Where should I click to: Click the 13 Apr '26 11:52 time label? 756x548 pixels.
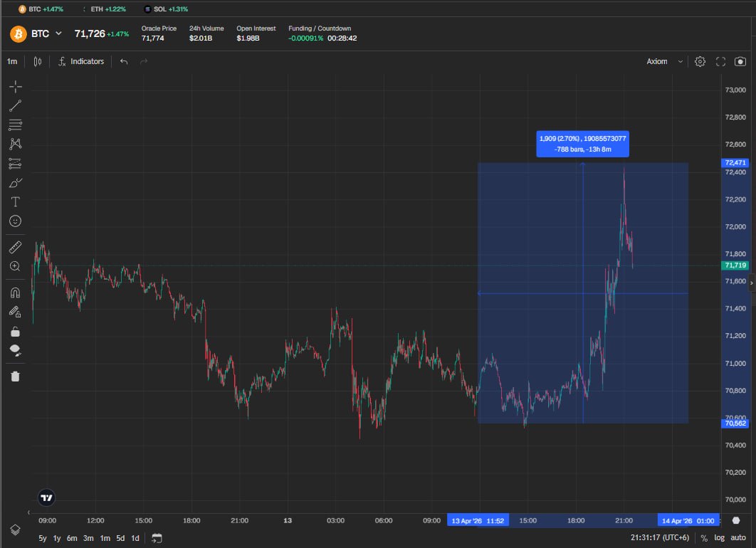478,520
